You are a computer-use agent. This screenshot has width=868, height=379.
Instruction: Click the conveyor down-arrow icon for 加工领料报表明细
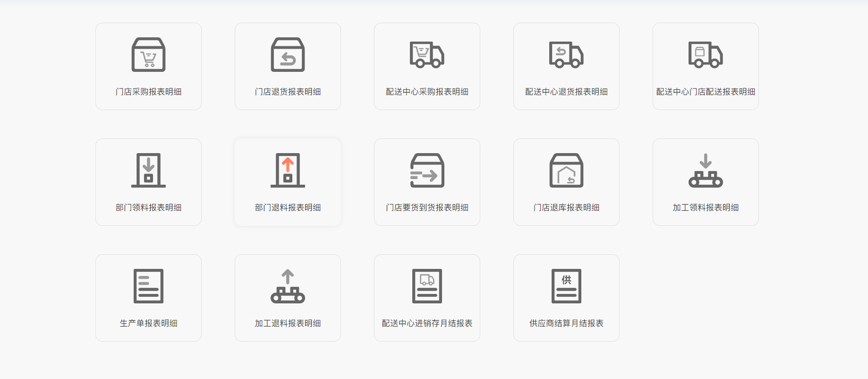[x=706, y=170]
